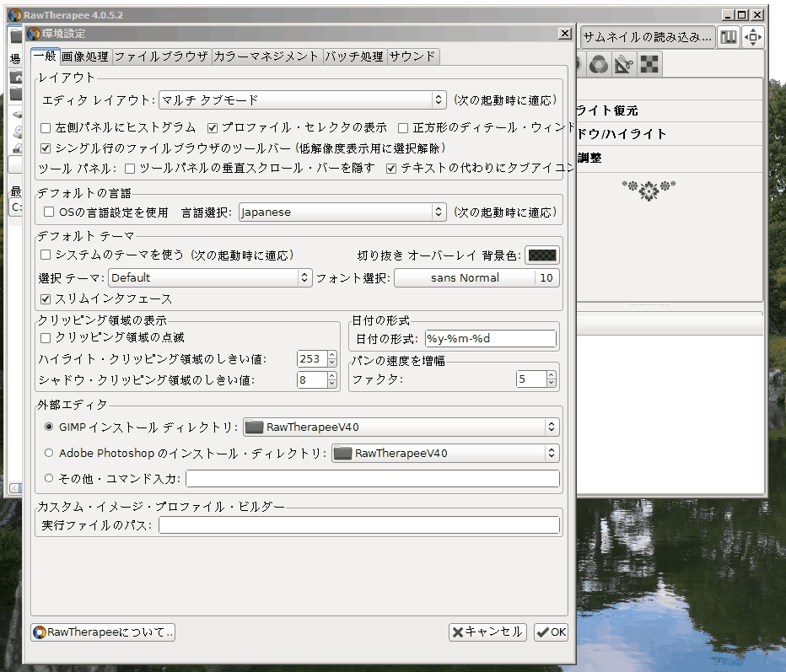Enable クリッピング領域の点滅 checkbox

46,338
